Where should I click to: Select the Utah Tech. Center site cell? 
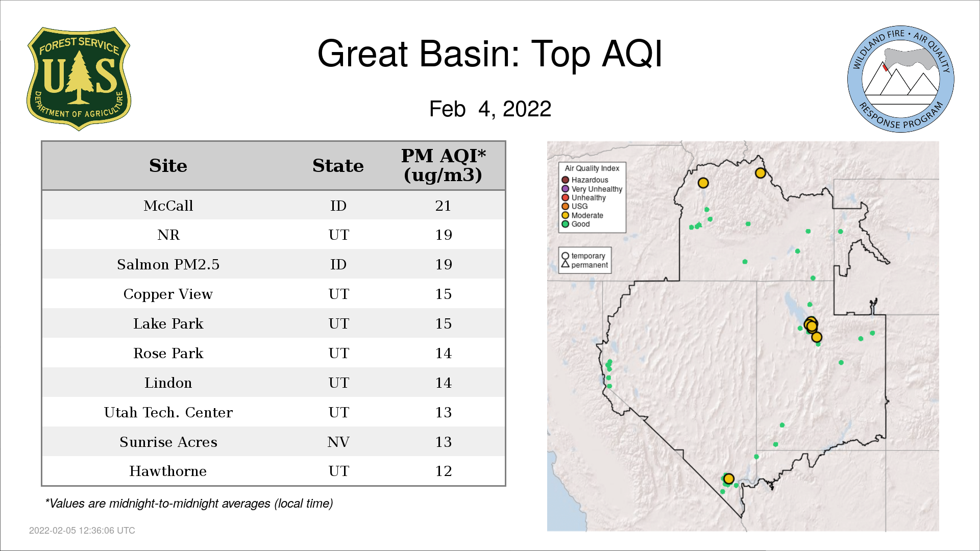(x=168, y=412)
